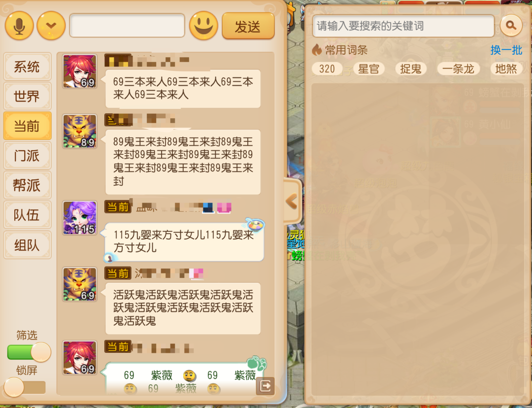This screenshot has height=408, width=532.
Task: Open the 系统 channel tab
Action: click(27, 67)
